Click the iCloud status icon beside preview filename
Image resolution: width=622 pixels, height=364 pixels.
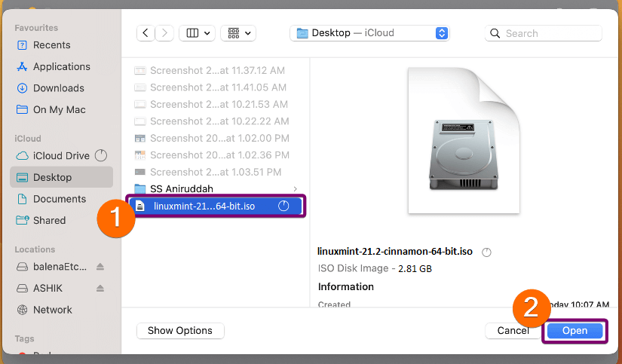point(487,252)
